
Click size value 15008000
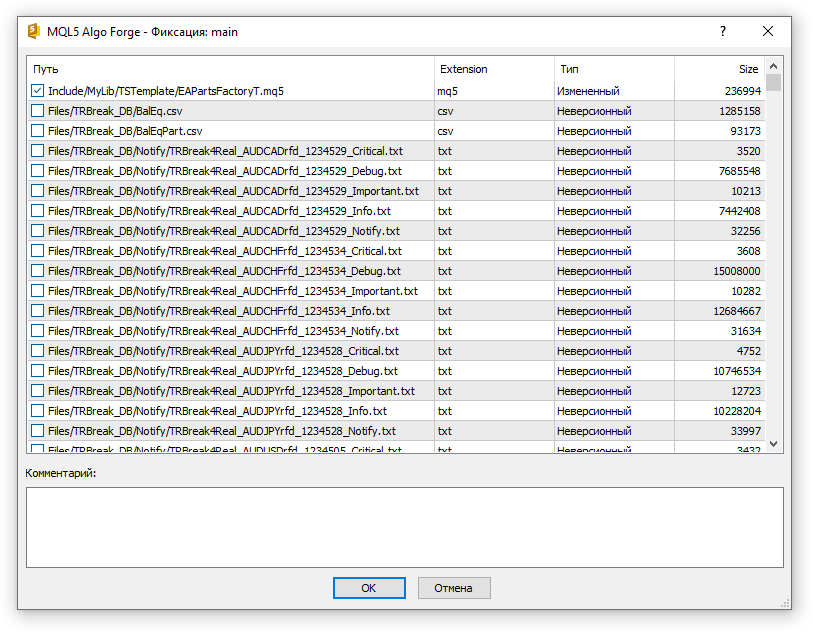737,271
